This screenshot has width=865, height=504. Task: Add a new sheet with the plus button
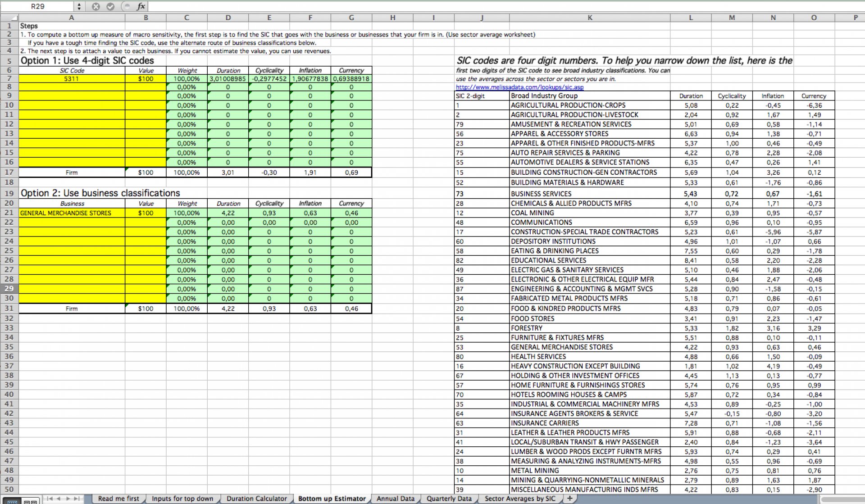point(570,499)
